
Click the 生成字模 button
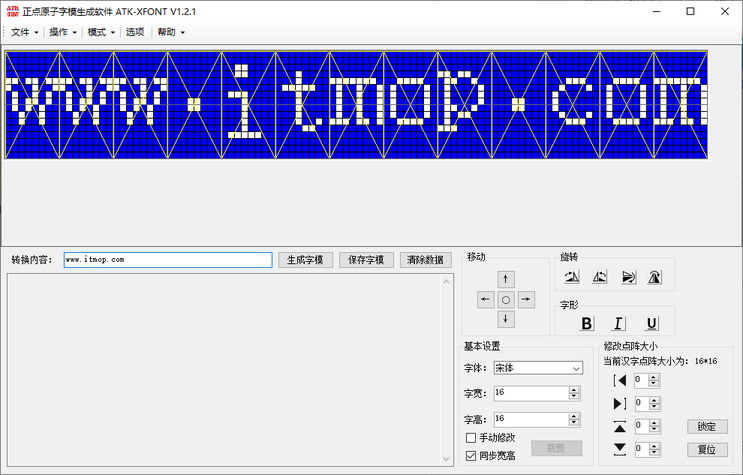(x=305, y=260)
